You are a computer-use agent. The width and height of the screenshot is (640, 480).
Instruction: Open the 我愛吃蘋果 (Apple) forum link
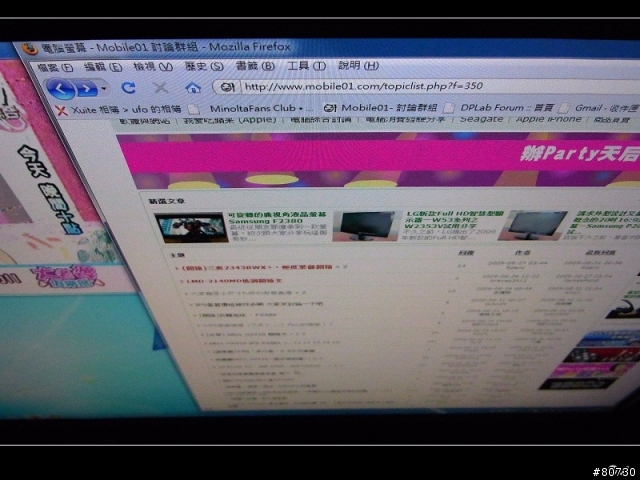230,120
